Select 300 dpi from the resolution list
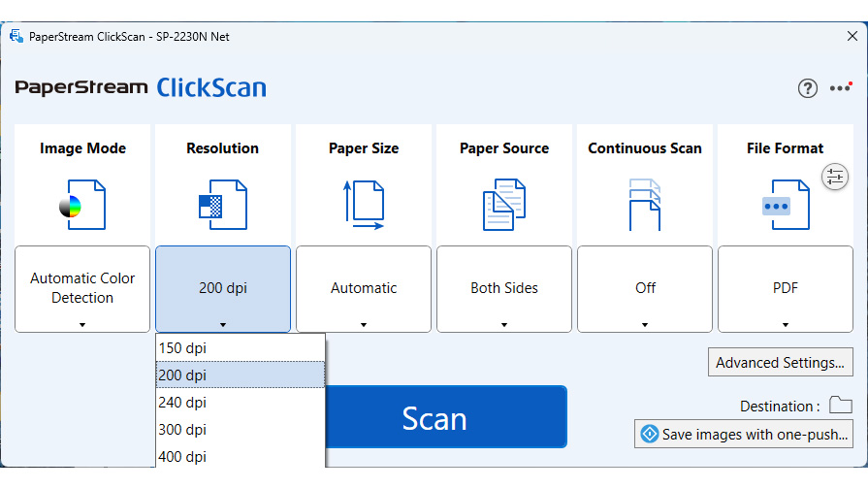The image size is (868, 489). 241,429
